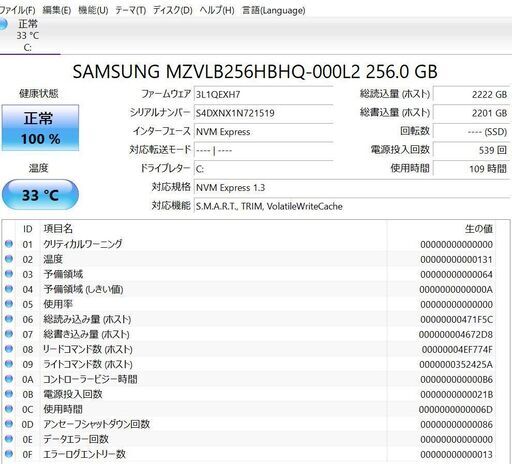This screenshot has width=512, height=464.
Task: Click status icon for row 07 総書き込み量
Action: [9, 334]
